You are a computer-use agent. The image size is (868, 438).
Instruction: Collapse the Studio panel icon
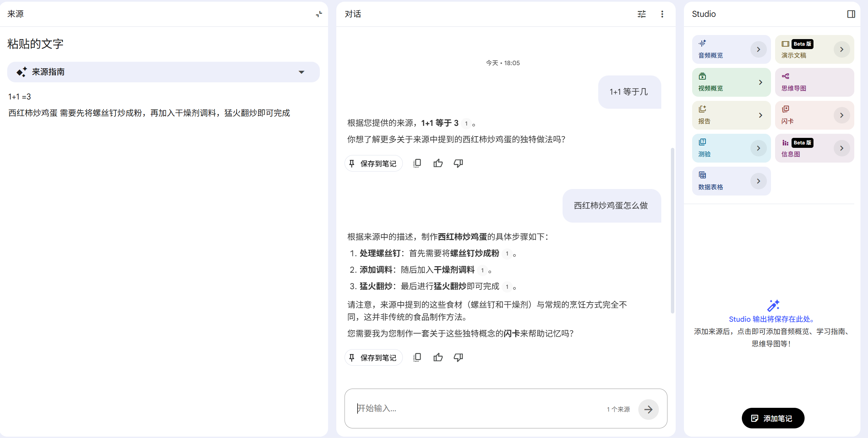(851, 14)
